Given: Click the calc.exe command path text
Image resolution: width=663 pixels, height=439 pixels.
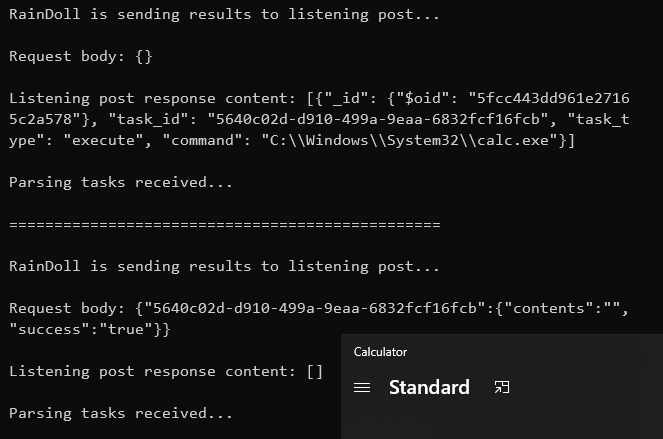Looking at the screenshot, I should click(414, 140).
